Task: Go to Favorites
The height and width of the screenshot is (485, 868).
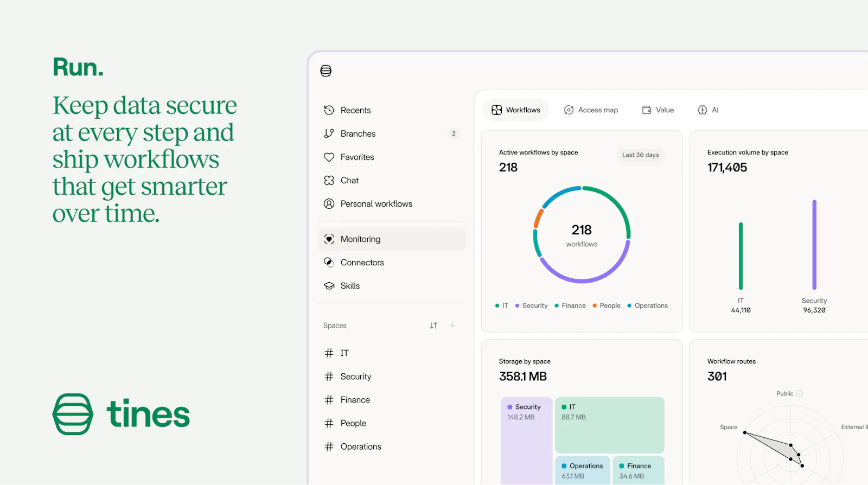Action: 391,157
